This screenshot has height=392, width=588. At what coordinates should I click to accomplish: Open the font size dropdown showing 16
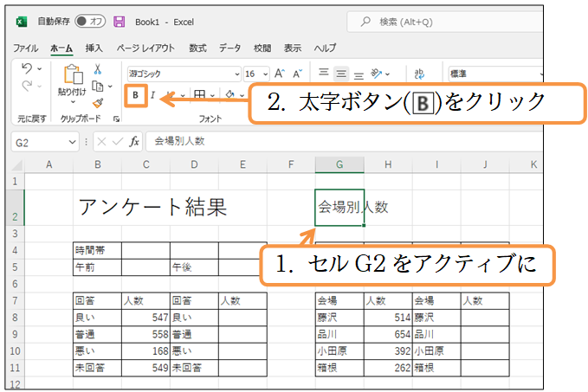pyautogui.click(x=266, y=74)
